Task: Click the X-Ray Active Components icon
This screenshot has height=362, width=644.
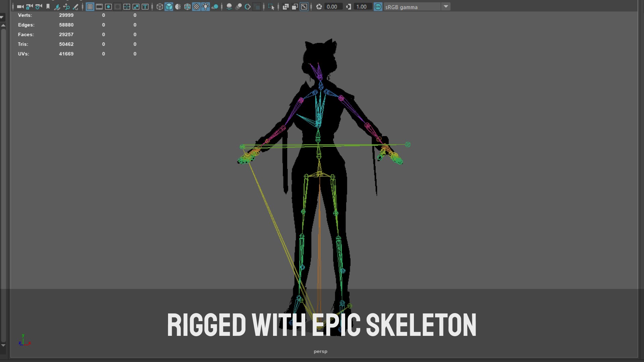Action: pos(295,7)
